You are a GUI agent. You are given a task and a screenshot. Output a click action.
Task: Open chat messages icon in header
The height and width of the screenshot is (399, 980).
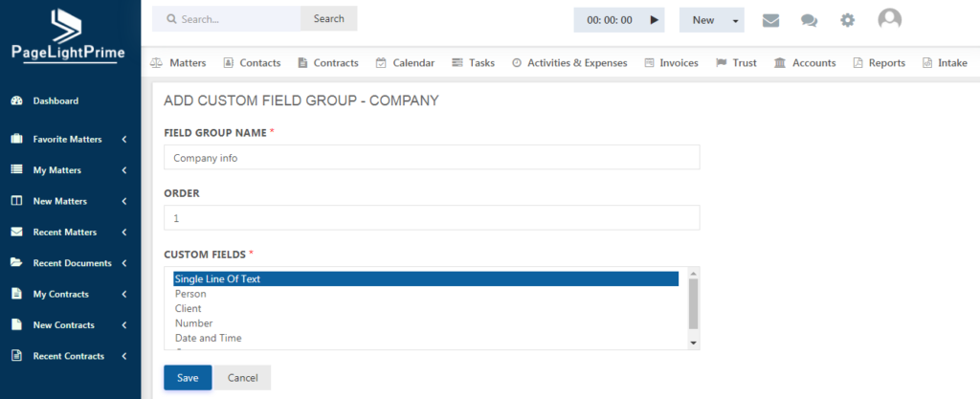809,20
